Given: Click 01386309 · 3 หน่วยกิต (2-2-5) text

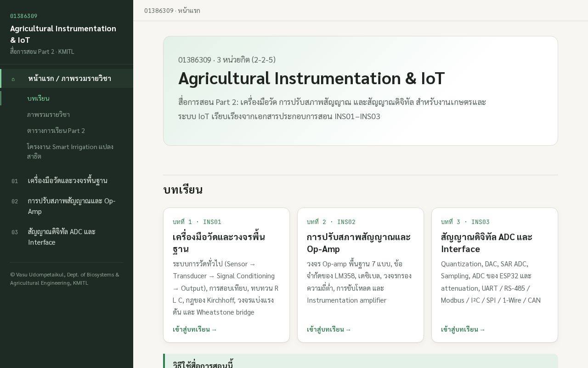Looking at the screenshot, I should coord(227,60).
